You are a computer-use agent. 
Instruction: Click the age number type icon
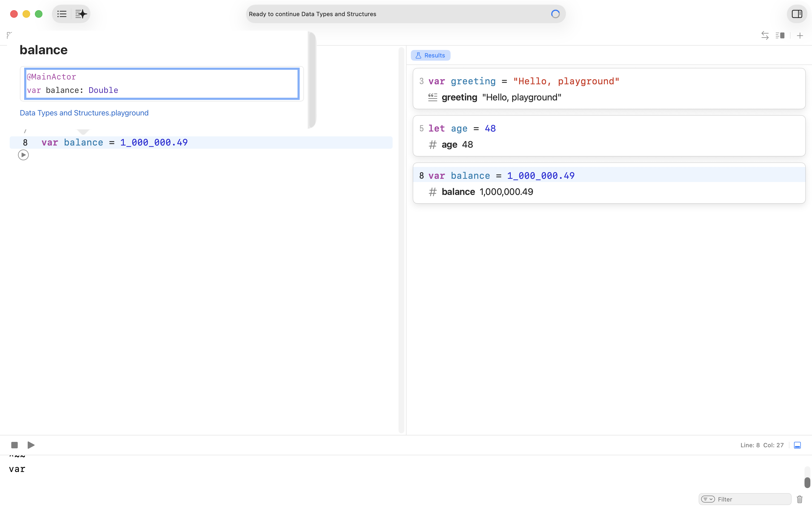click(x=433, y=145)
